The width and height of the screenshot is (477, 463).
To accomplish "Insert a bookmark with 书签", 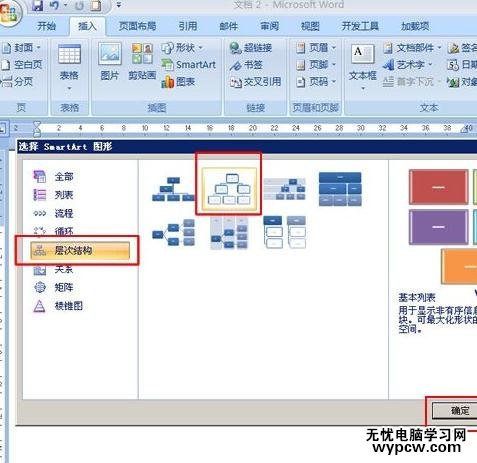I will point(246,65).
